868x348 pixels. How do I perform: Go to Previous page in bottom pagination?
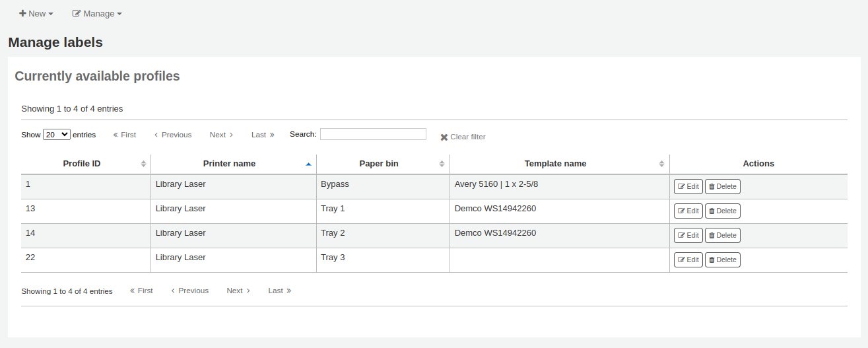189,291
